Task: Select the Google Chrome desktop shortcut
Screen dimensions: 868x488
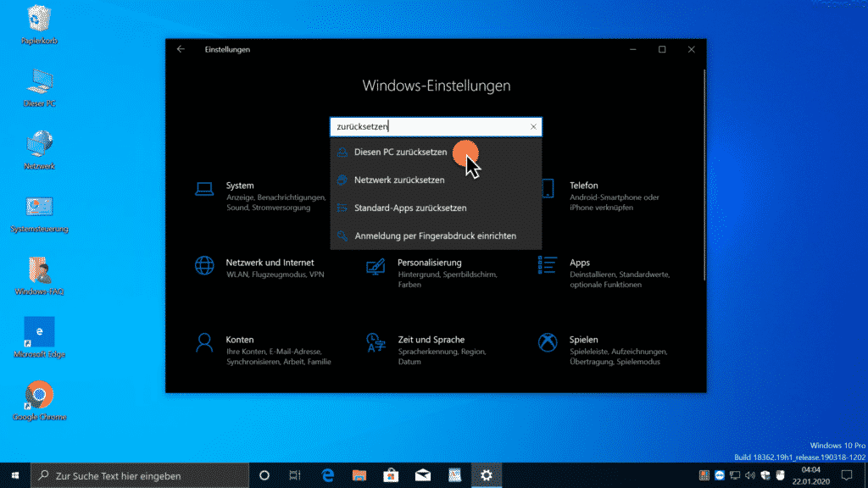Action: click(39, 401)
